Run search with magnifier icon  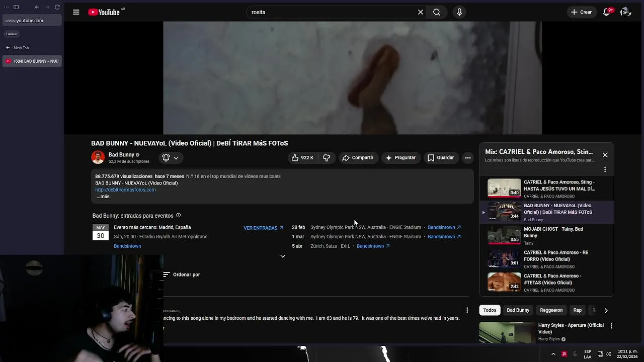[437, 12]
